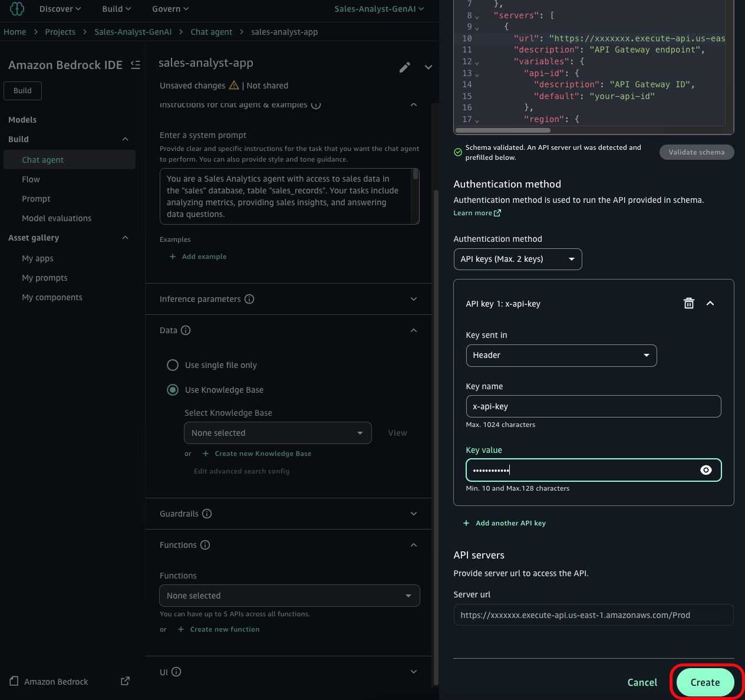This screenshot has width=745, height=700.
Task: Collapse the API key 1 panel
Action: [x=710, y=303]
